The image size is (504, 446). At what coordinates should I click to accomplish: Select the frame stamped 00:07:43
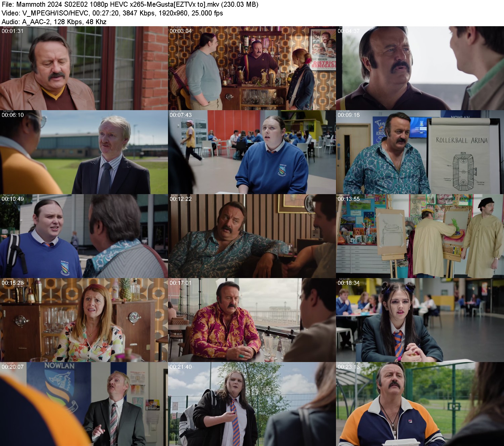point(252,152)
